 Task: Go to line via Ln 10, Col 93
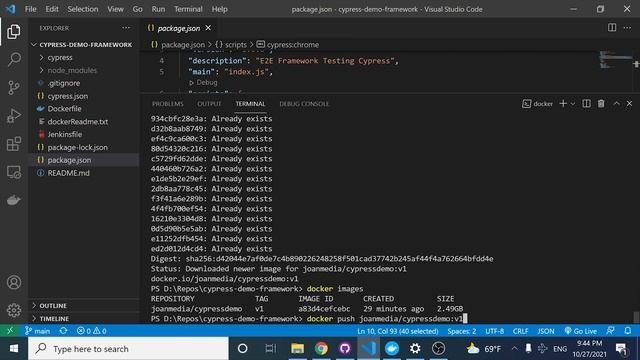click(398, 331)
